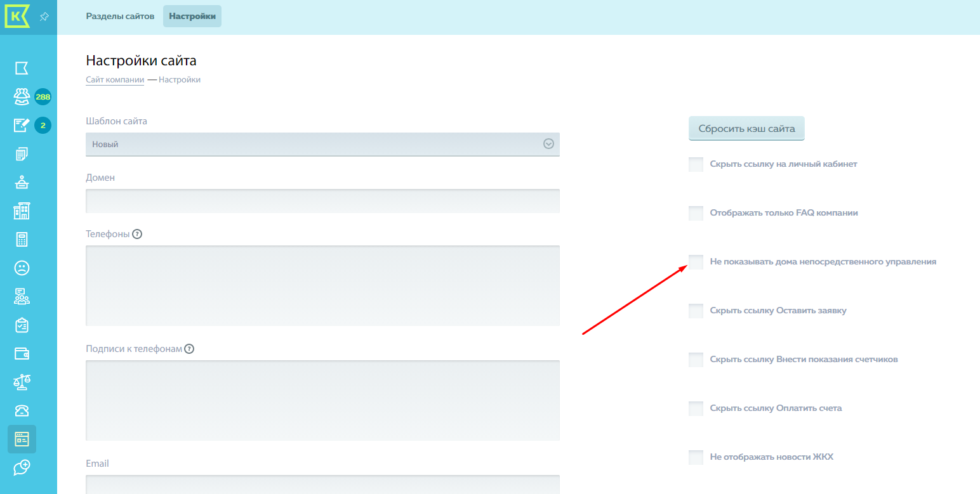This screenshot has width=980, height=494.
Task: Open the Шаблон сайта dropdown
Action: [x=322, y=144]
